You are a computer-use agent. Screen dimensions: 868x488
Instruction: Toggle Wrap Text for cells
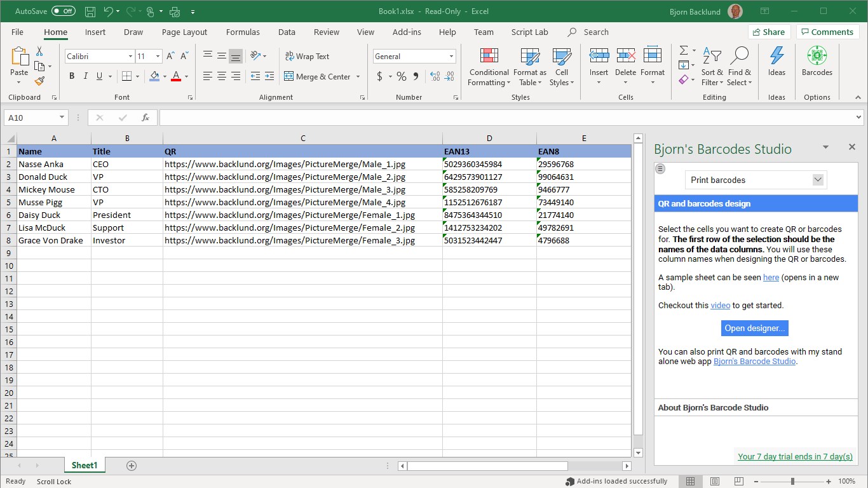pos(308,56)
